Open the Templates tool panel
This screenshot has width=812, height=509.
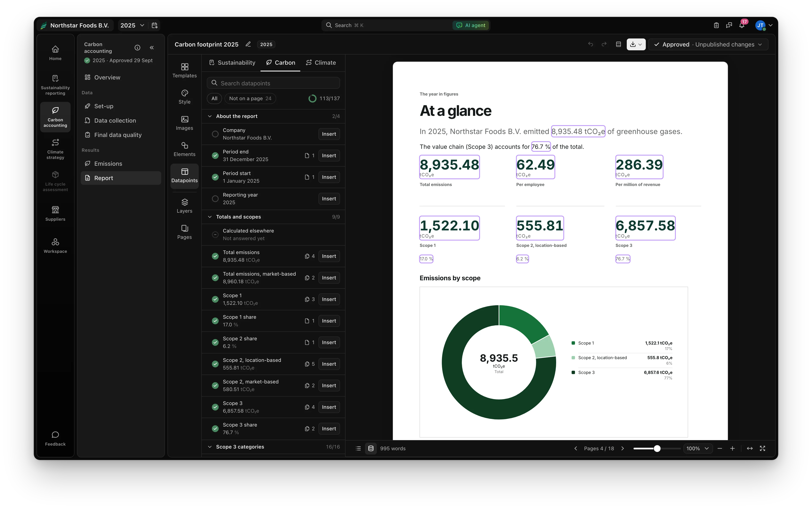(x=185, y=71)
